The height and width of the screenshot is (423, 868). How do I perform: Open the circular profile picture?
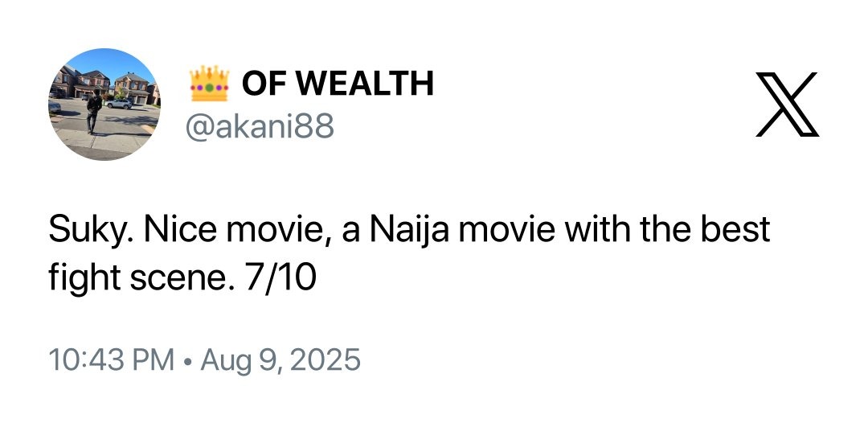tap(104, 105)
